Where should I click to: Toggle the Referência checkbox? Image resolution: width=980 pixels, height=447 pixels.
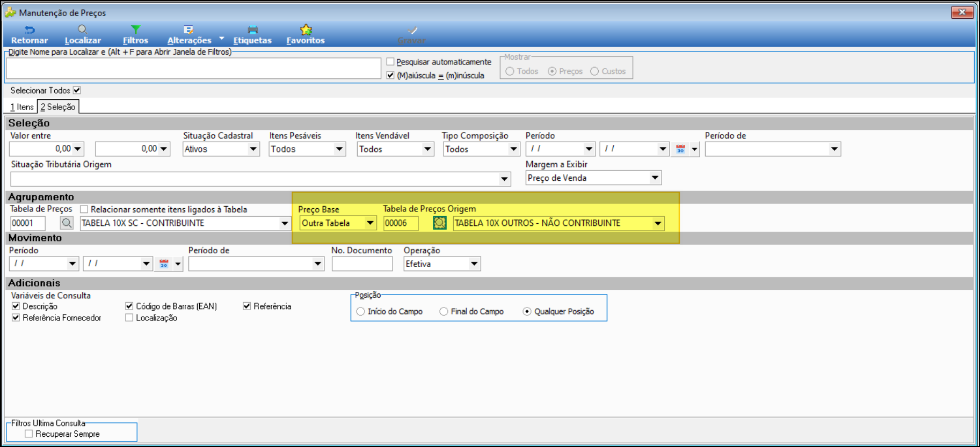tap(246, 306)
